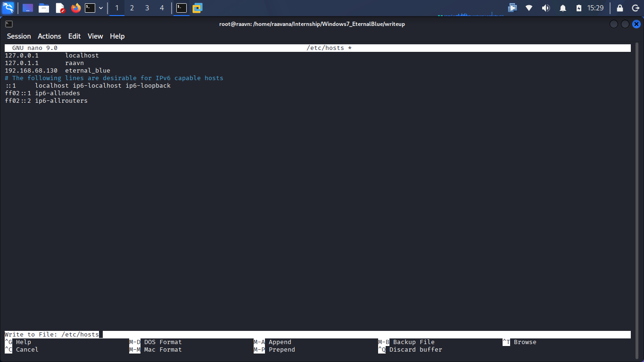Screen dimensions: 644x362
Task: Click the 'M-M Mac Format' shortcut label
Action: 156,350
